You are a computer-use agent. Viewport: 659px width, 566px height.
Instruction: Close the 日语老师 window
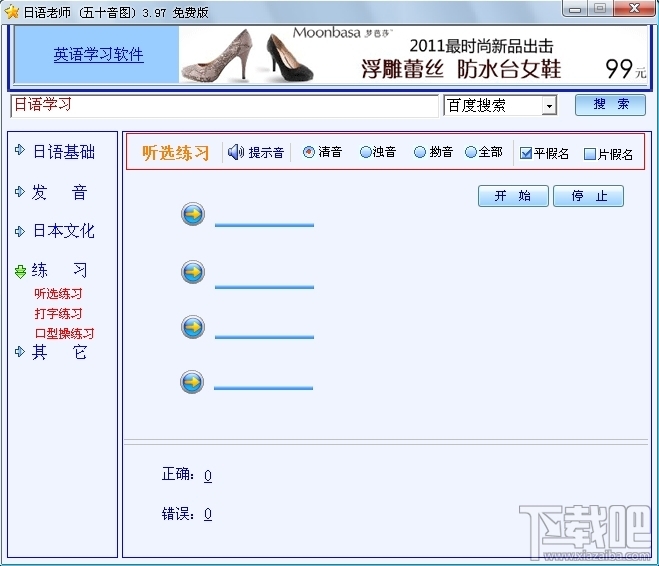click(634, 8)
